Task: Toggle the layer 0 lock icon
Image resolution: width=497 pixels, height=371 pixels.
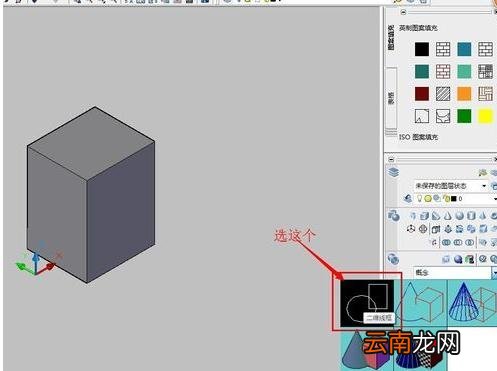Action: pos(446,199)
